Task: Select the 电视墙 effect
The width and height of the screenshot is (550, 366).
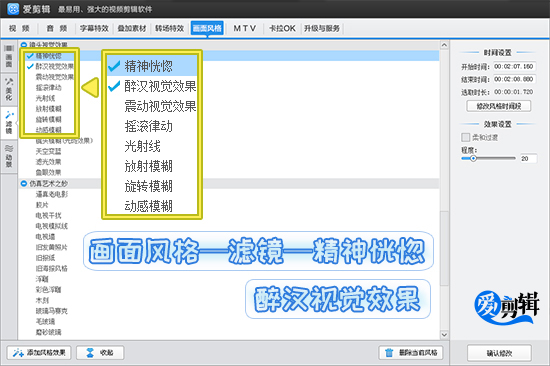Action: [x=46, y=237]
